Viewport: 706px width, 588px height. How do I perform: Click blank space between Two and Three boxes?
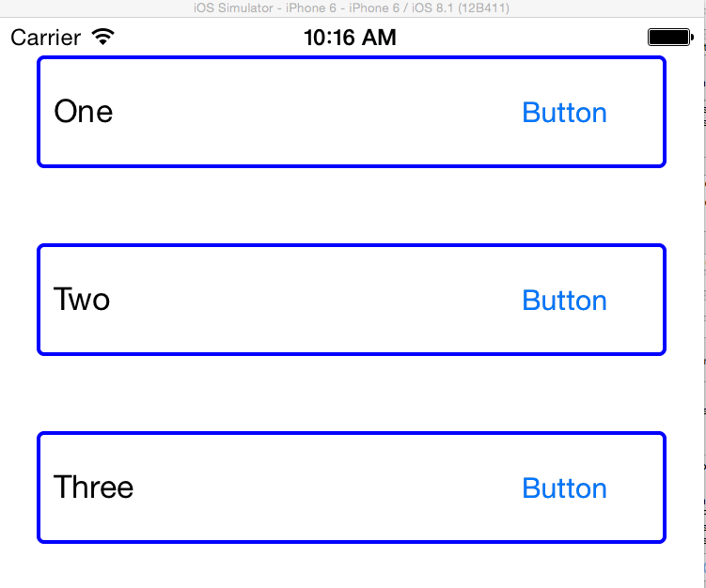350,395
